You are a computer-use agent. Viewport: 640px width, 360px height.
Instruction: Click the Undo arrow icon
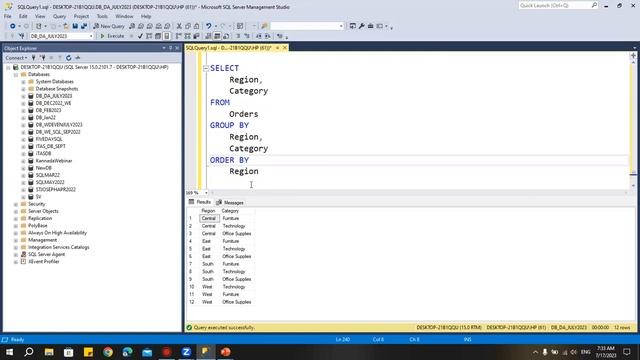tap(209, 26)
